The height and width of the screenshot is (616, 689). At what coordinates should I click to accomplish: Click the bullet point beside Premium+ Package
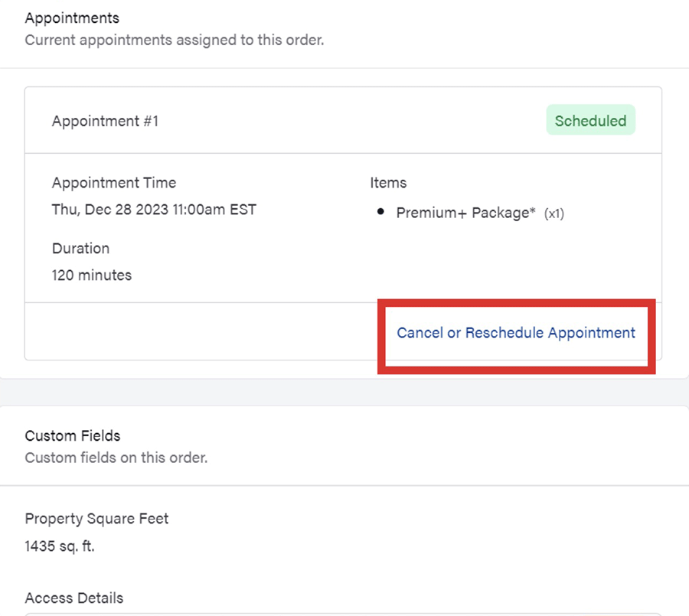(380, 212)
